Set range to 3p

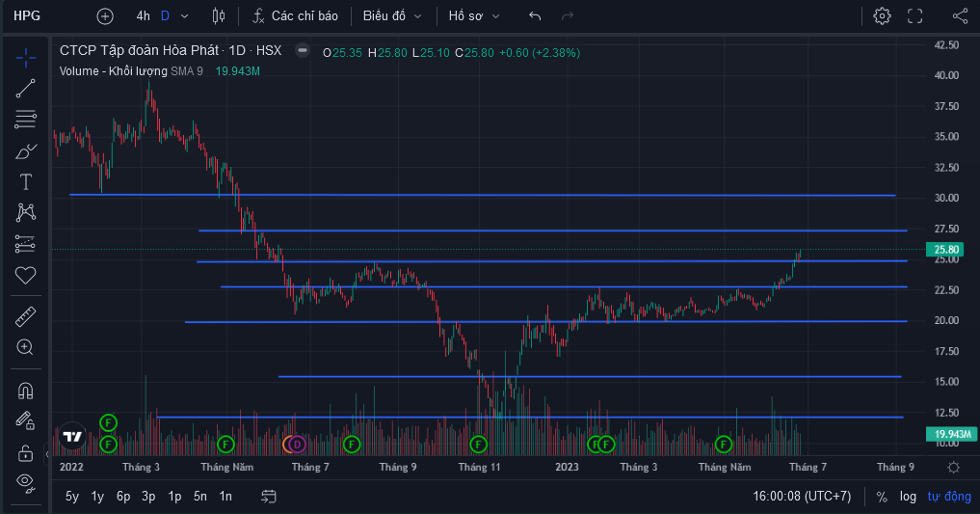click(x=148, y=497)
